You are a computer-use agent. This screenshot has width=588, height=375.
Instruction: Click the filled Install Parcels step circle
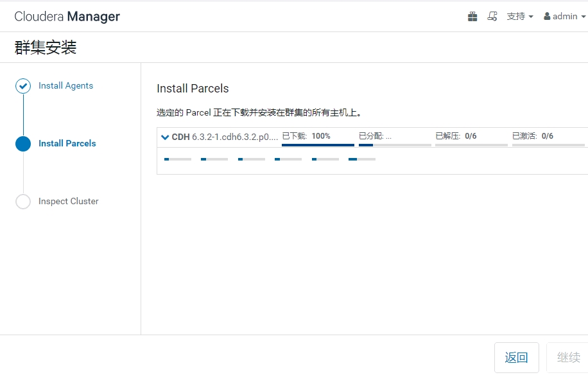pos(23,144)
